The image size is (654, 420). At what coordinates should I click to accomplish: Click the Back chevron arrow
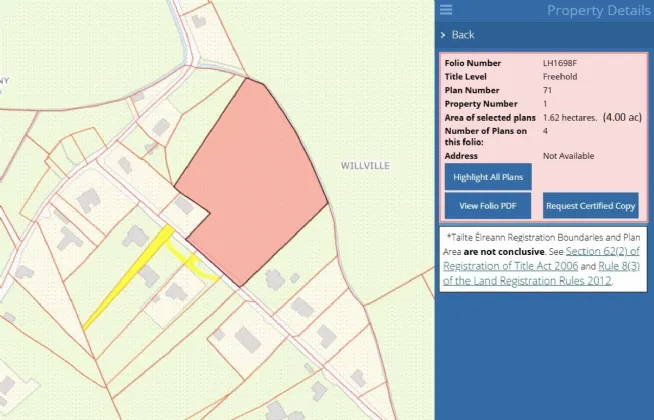pyautogui.click(x=443, y=35)
